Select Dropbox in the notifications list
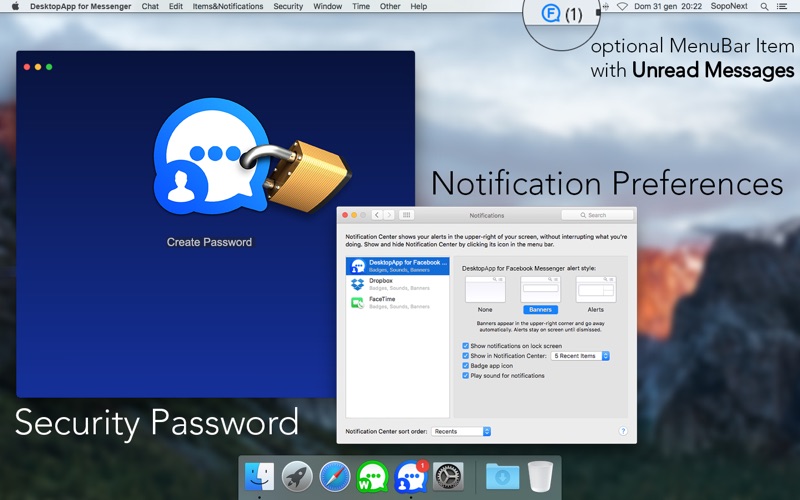Screen dimensions: 800x500 [397, 284]
